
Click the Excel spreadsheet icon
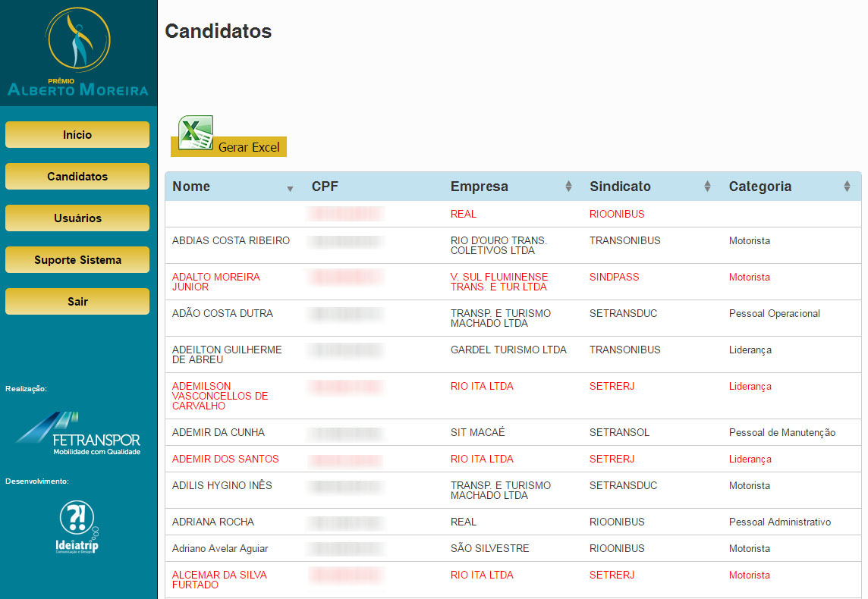click(195, 134)
